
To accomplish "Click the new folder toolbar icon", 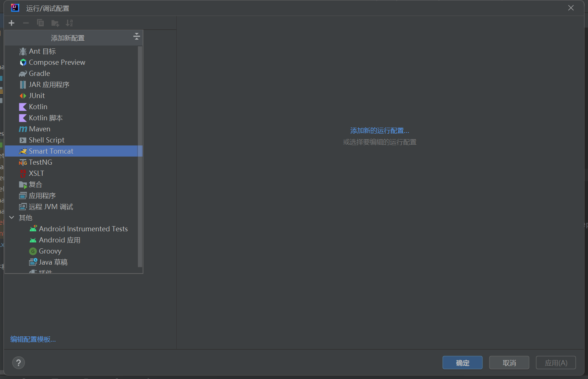I will click(55, 23).
